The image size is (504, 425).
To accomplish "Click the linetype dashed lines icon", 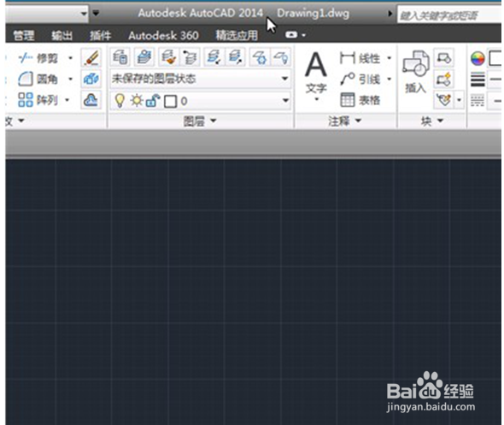I will [478, 100].
